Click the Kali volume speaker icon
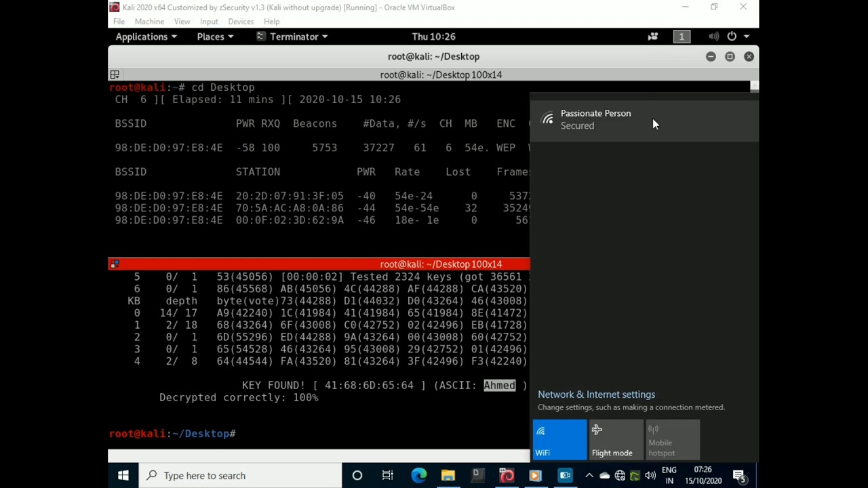Image resolution: width=868 pixels, height=488 pixels. 713,37
